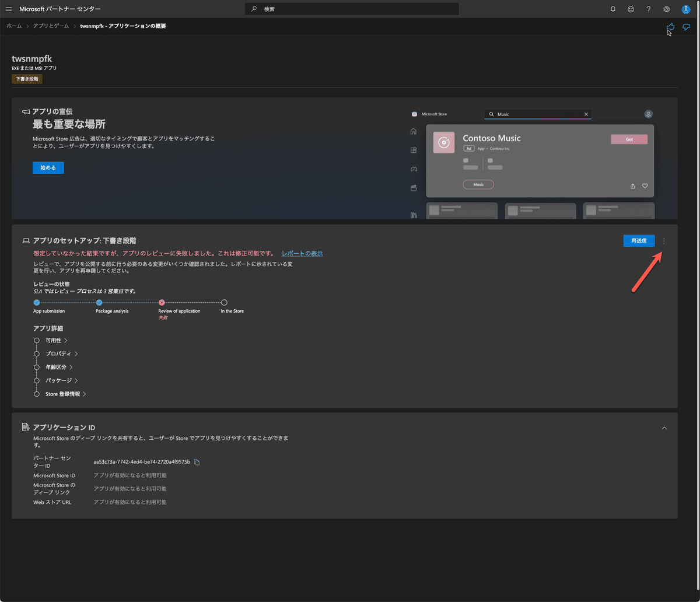Give thumbs-up feedback on this page
700x602 pixels.
coord(670,26)
